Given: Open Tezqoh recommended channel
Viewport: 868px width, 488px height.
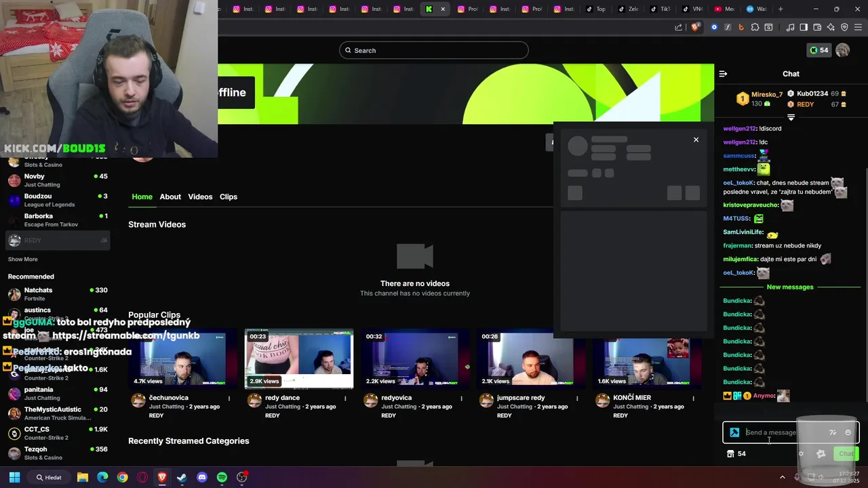Looking at the screenshot, I should click(58, 453).
